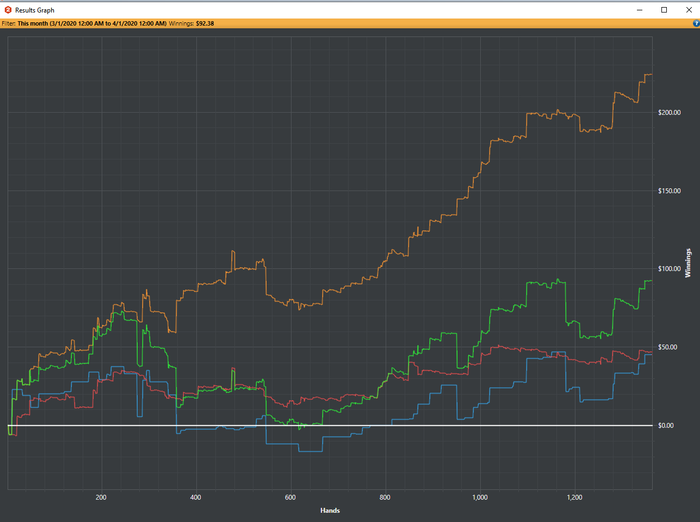This screenshot has width=700, height=522.
Task: Click the $100.00 y-axis label
Action: (669, 268)
